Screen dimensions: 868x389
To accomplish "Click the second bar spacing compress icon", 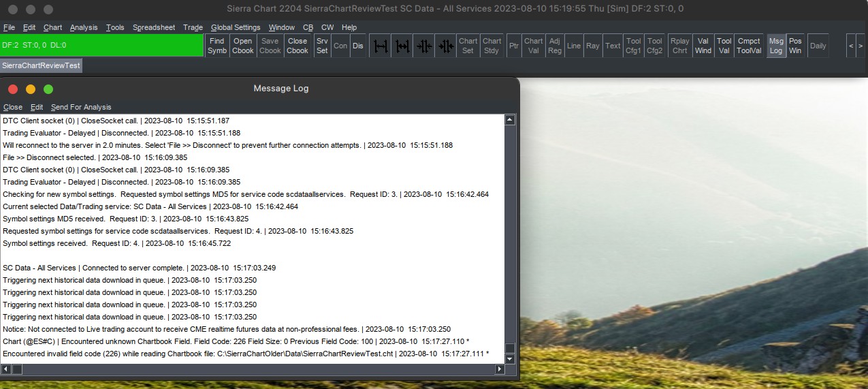I will (x=446, y=46).
